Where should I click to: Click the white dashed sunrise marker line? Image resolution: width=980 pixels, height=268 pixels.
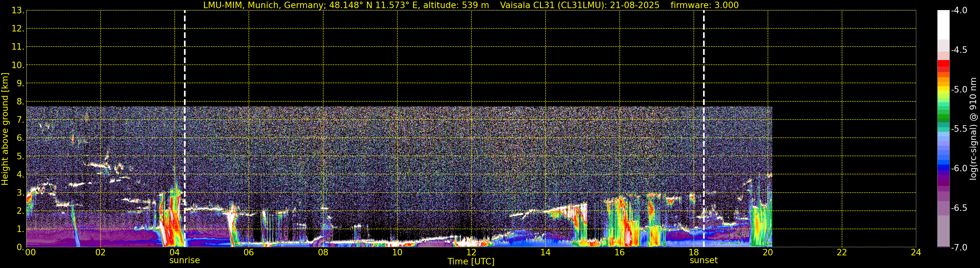click(x=185, y=129)
